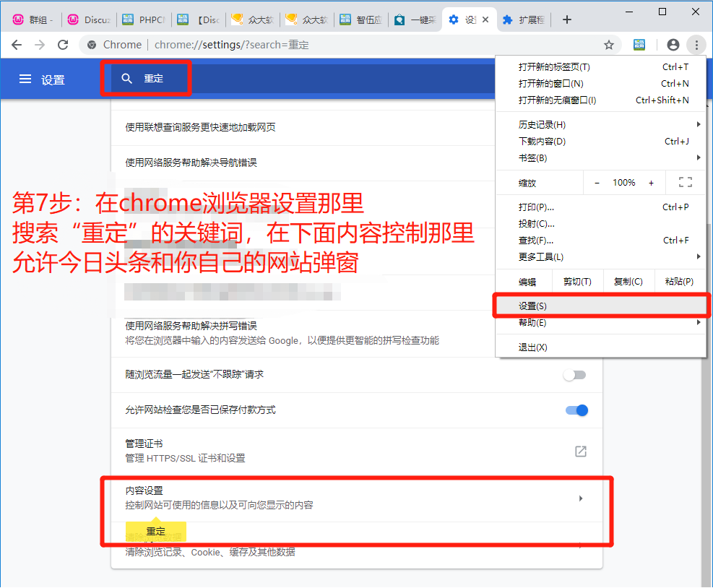Switch to the 一键采 tab

pyautogui.click(x=415, y=20)
